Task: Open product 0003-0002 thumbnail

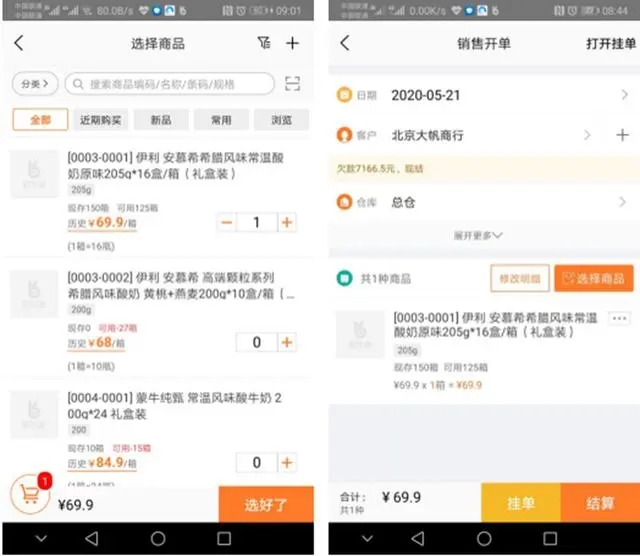Action: 34,294
